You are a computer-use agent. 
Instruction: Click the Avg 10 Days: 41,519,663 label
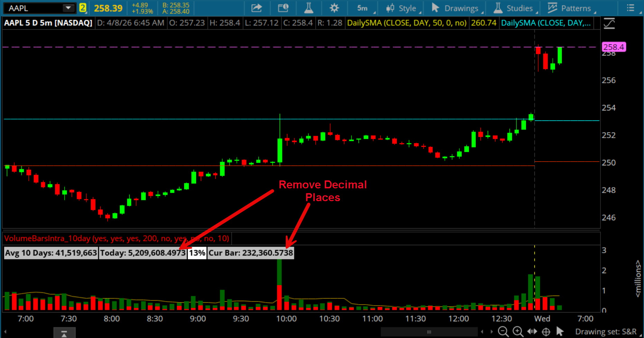click(51, 253)
